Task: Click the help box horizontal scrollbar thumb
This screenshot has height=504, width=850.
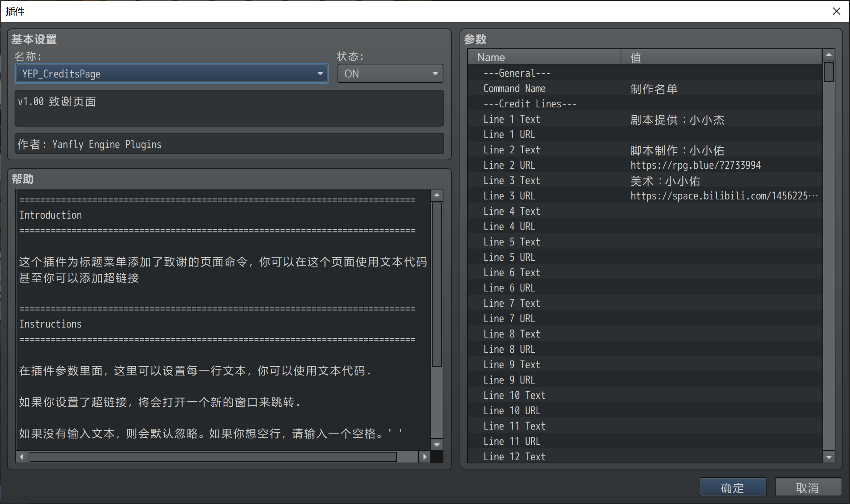Action: point(213,457)
